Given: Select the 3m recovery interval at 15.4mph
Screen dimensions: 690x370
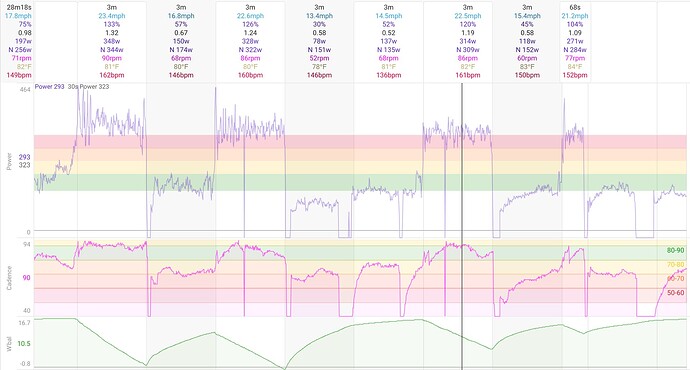Looking at the screenshot, I should [x=527, y=41].
